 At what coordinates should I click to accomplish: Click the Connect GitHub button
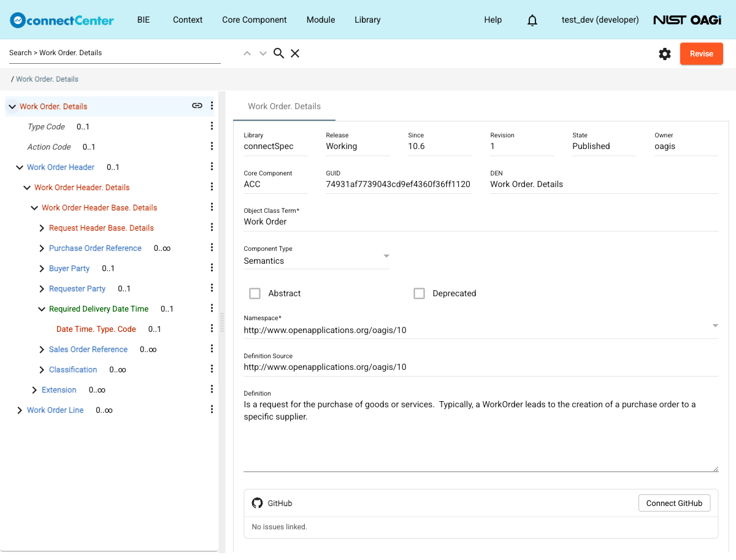[x=674, y=503]
